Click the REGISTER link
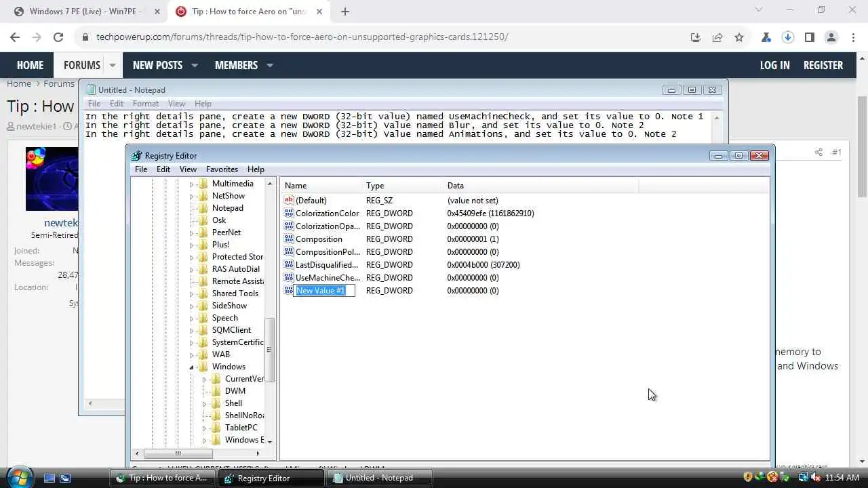The image size is (868, 488). point(823,65)
